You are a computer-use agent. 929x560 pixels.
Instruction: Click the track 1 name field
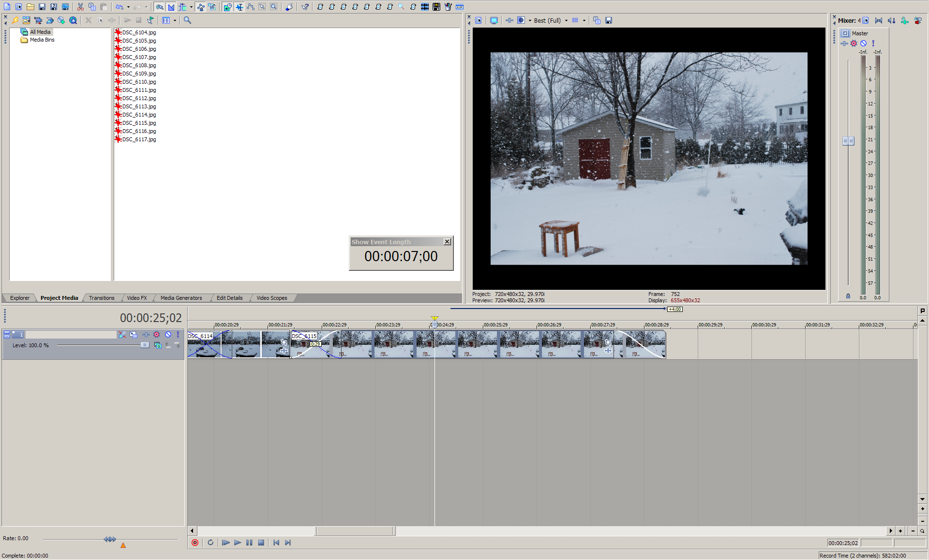(71, 334)
